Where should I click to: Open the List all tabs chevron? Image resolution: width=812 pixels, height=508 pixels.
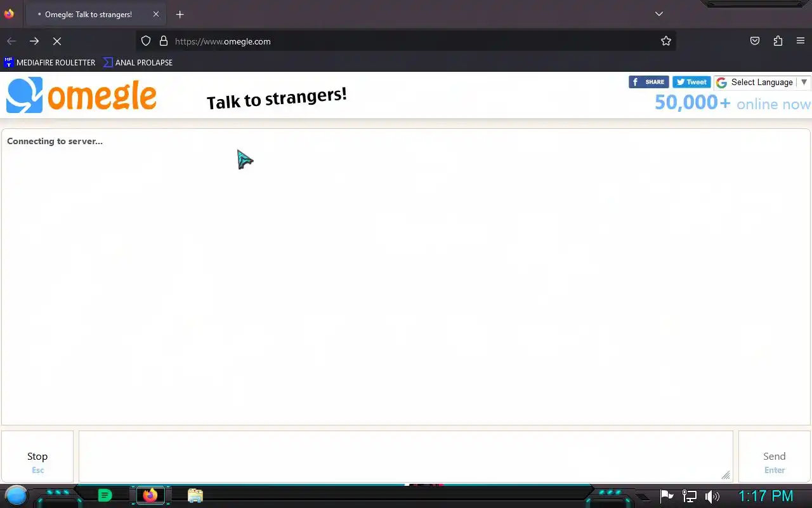[659, 14]
